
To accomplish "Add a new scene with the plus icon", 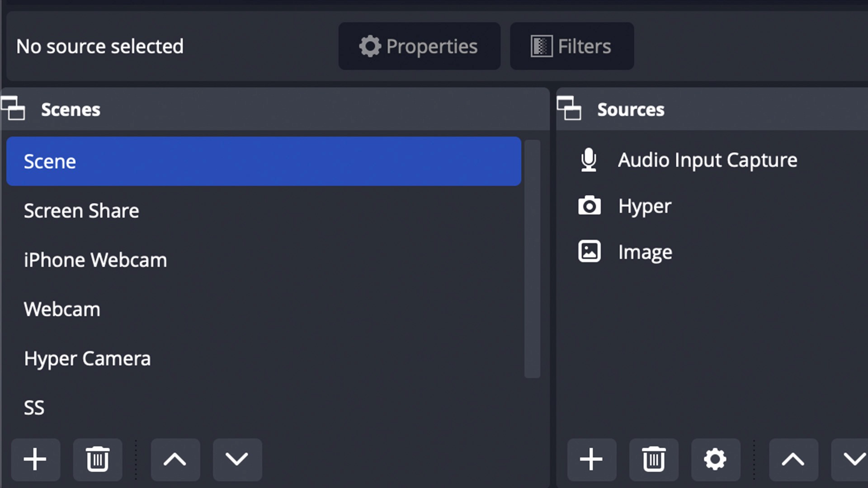I will [x=35, y=460].
